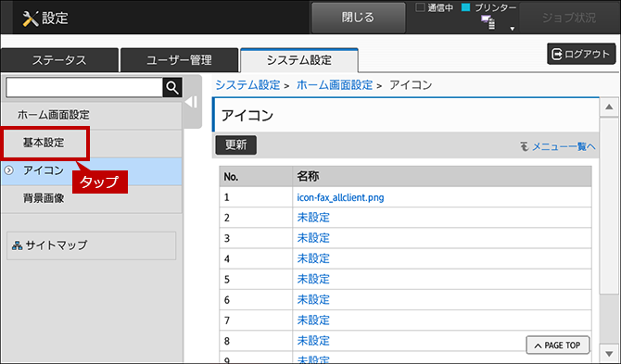Click into the sidebar search field
The width and height of the screenshot is (621, 364).
pos(84,87)
